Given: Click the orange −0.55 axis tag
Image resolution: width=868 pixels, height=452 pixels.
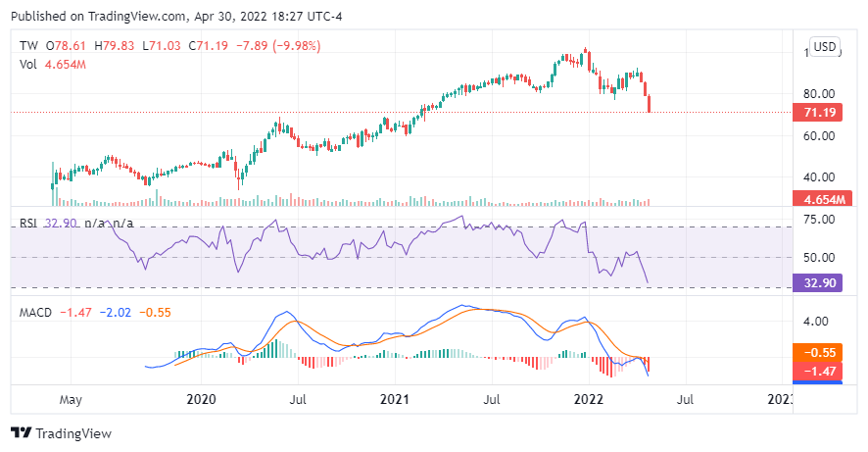Looking at the screenshot, I should 818,353.
